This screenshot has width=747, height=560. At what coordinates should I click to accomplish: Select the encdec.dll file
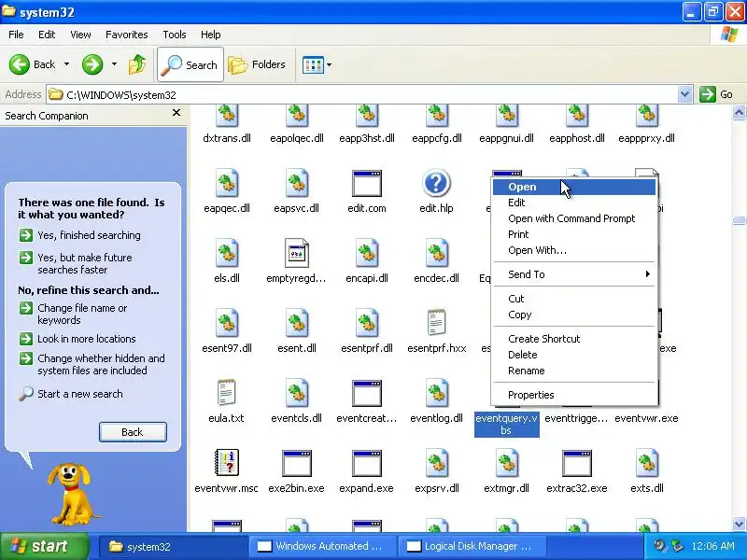pos(436,261)
